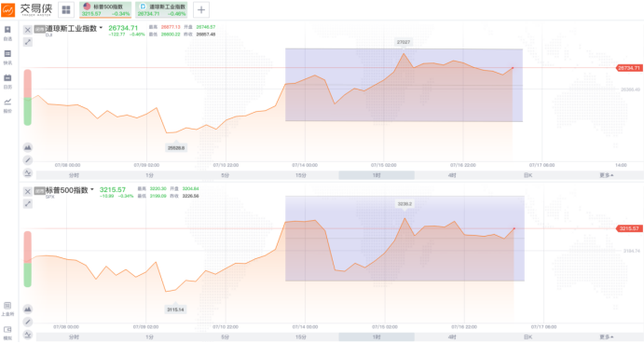Open 上金所 icon in left sidebar
The width and height of the screenshot is (644, 343).
(x=7, y=309)
